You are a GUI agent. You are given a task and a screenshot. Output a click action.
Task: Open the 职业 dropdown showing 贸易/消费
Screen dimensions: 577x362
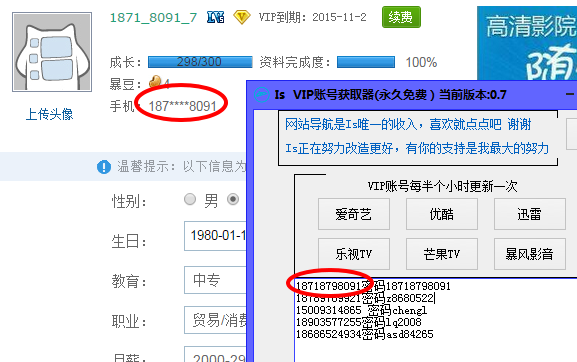point(215,320)
